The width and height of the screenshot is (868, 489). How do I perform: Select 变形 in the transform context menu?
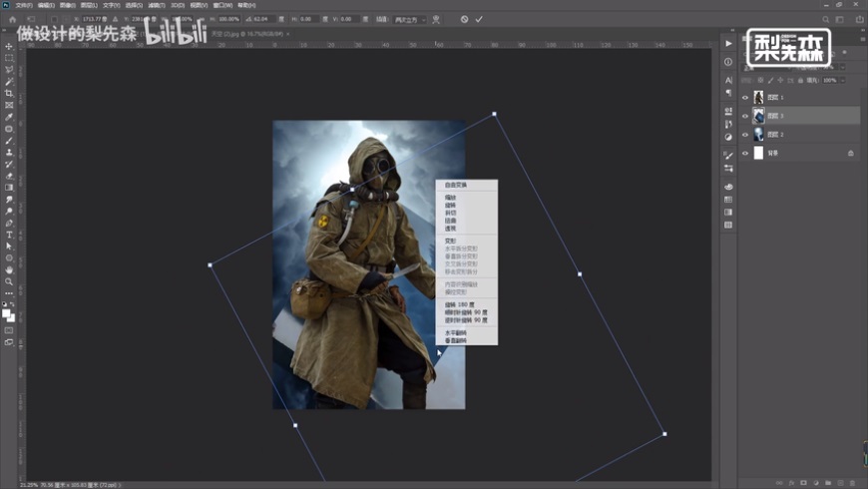[450, 241]
